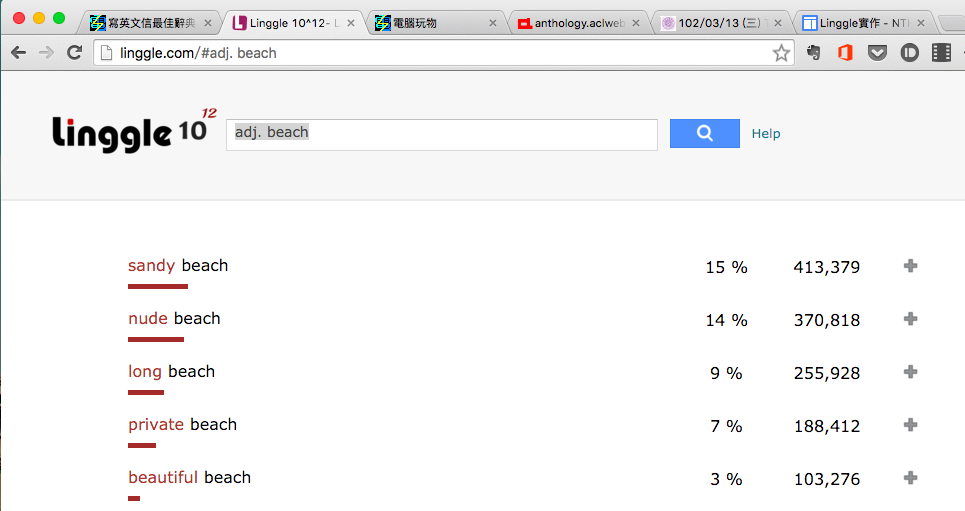Screen dimensions: 965x511
Task: Click the film strip extension icon
Action: point(940,53)
